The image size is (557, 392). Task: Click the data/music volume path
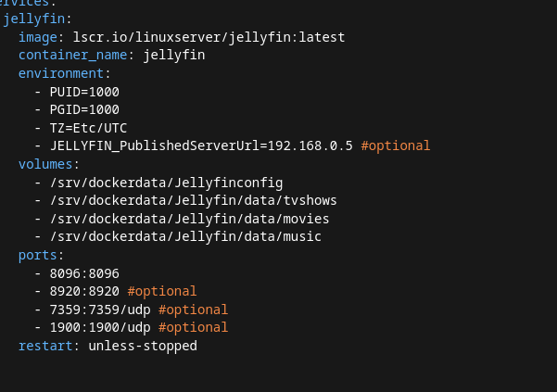coord(186,236)
